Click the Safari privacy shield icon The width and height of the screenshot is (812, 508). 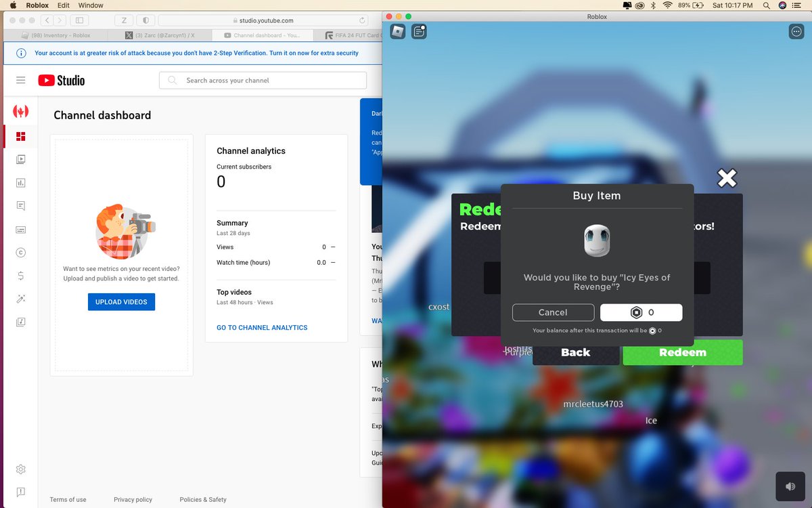[147, 20]
